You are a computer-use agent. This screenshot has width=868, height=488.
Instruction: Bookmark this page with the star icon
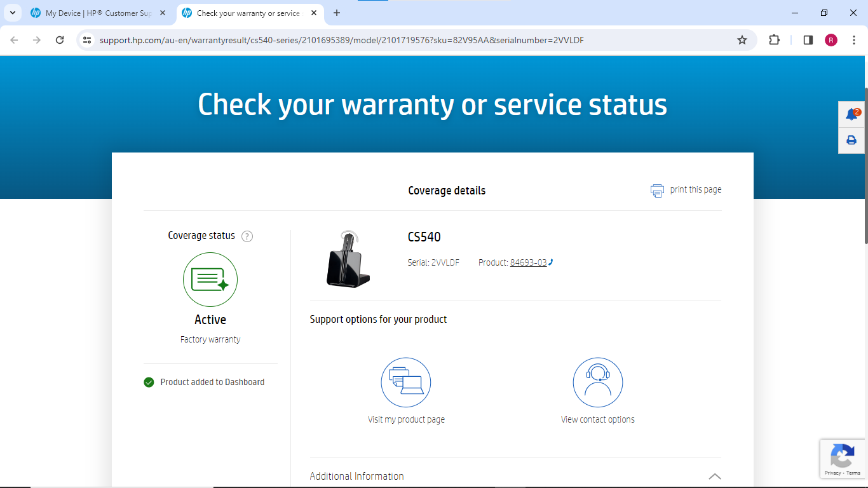click(742, 40)
